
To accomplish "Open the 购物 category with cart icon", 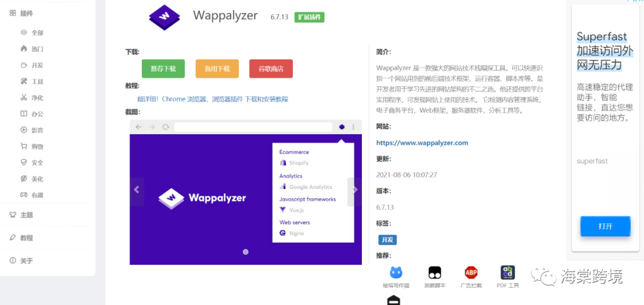I will tap(32, 146).
